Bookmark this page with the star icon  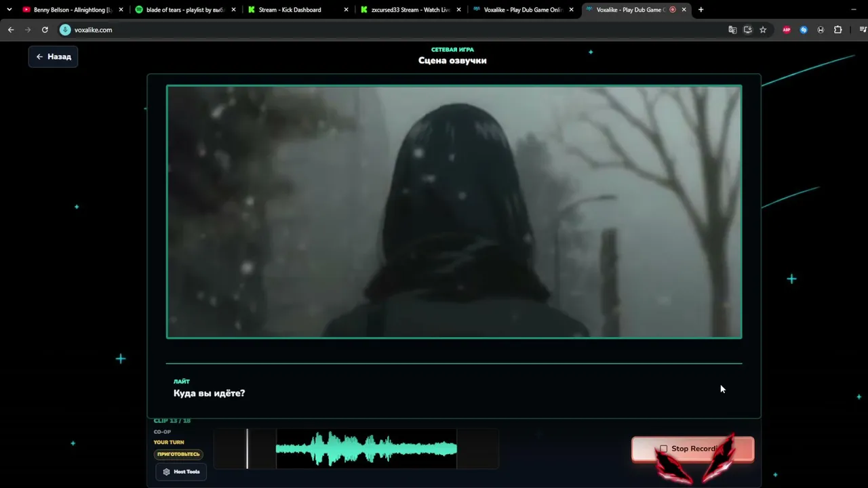[763, 30]
